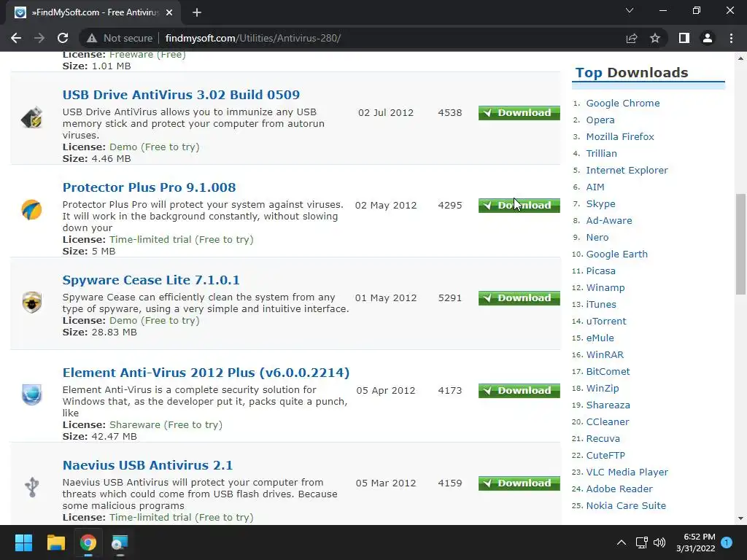
Task: Open Mozilla Firefox in Top Downloads
Action: [620, 136]
